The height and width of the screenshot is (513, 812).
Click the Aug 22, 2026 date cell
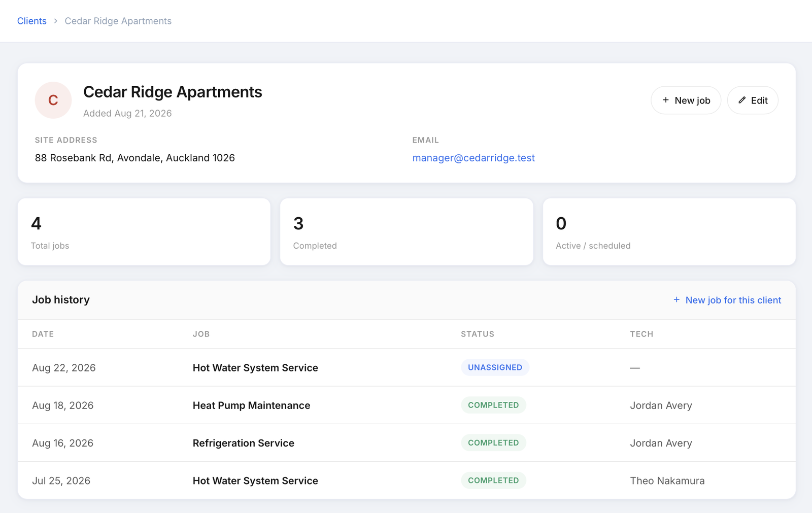(64, 368)
